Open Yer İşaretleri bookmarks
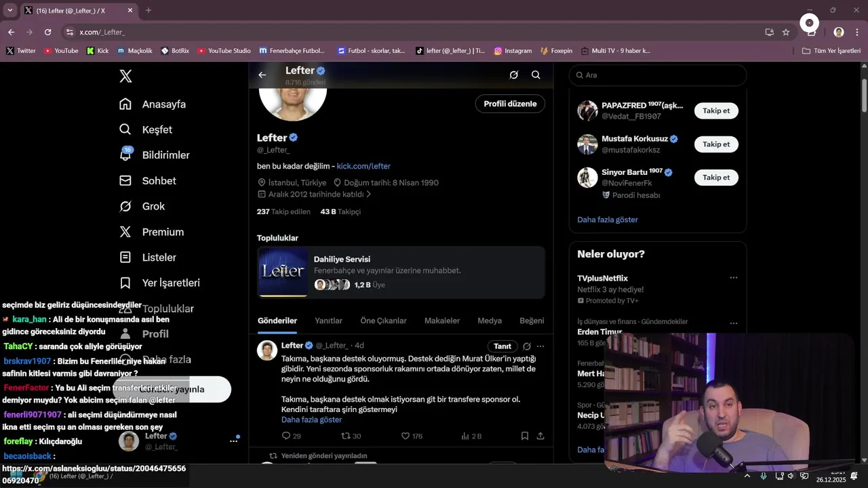Viewport: 868px width, 488px height. pos(159,283)
